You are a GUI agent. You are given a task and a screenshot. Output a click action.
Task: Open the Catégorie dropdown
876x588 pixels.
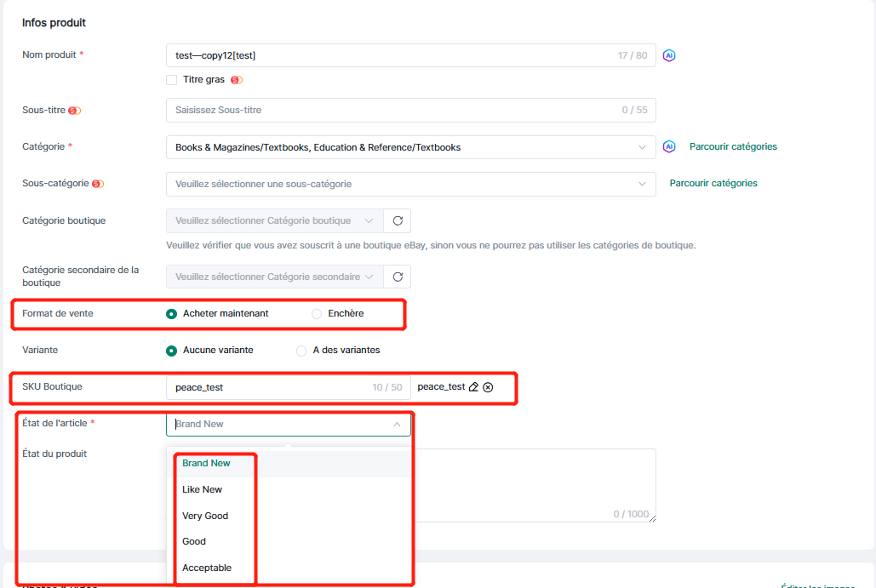coord(410,147)
